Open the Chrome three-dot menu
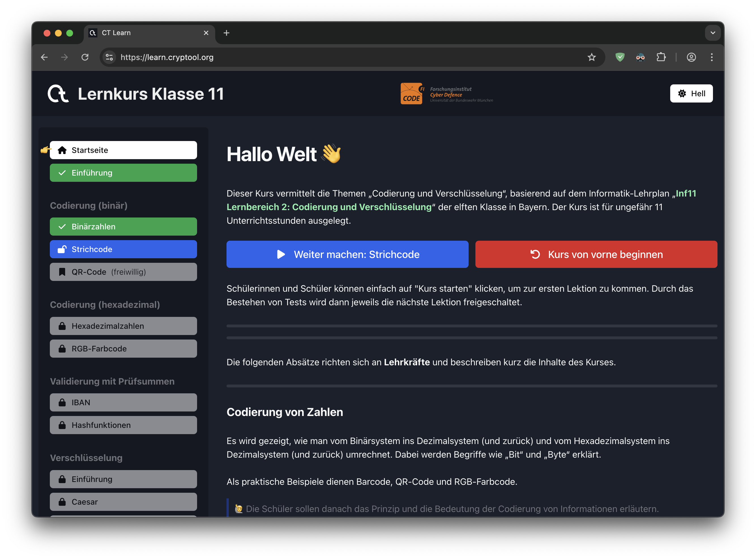 [712, 57]
